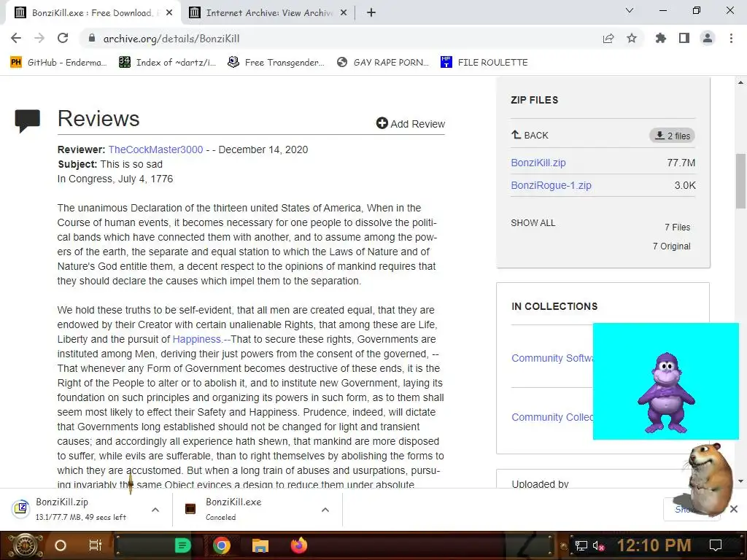Click the 'December 14, 2020' review date

263,149
